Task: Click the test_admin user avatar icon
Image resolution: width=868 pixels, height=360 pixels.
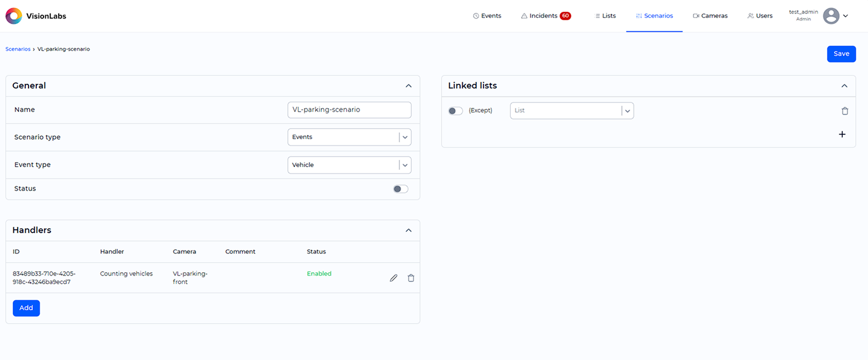Action: 831,16
